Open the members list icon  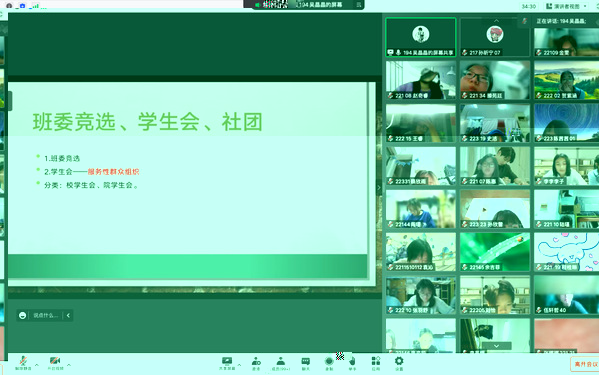pyautogui.click(x=281, y=363)
